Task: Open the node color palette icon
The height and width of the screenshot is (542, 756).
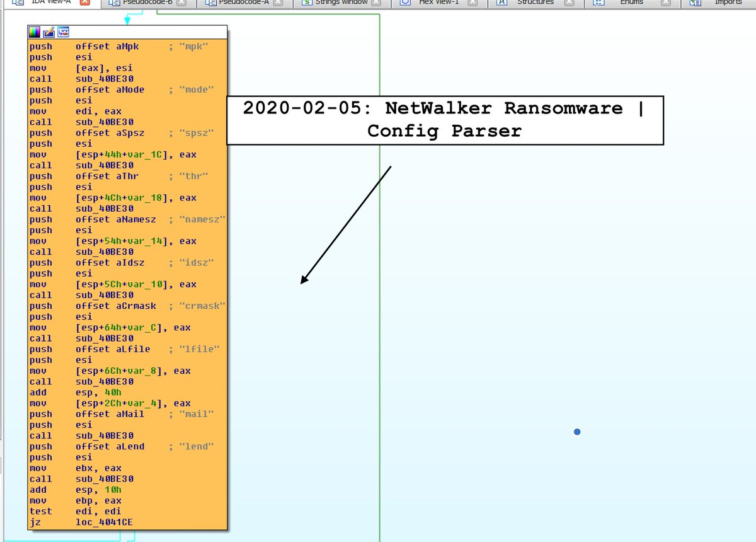Action: [35, 32]
